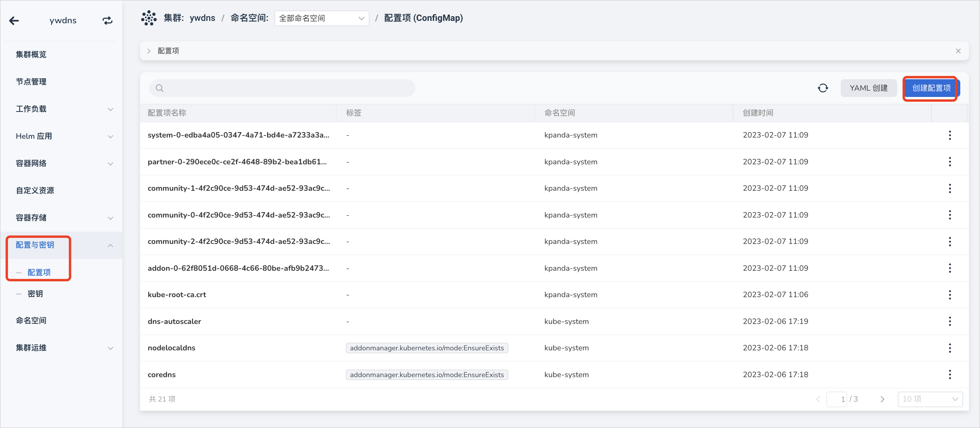Click 共 21 项 total count
This screenshot has width=980, height=428.
click(x=162, y=399)
